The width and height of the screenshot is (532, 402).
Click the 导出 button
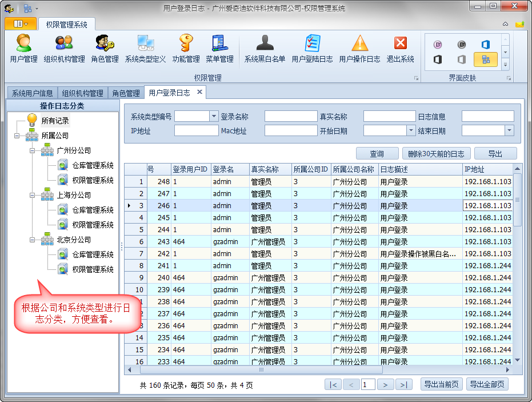[495, 153]
